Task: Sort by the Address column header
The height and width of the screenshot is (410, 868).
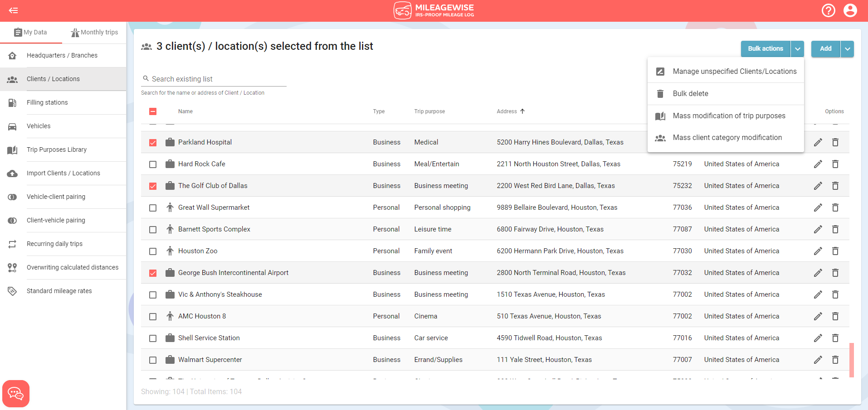Action: pyautogui.click(x=507, y=111)
